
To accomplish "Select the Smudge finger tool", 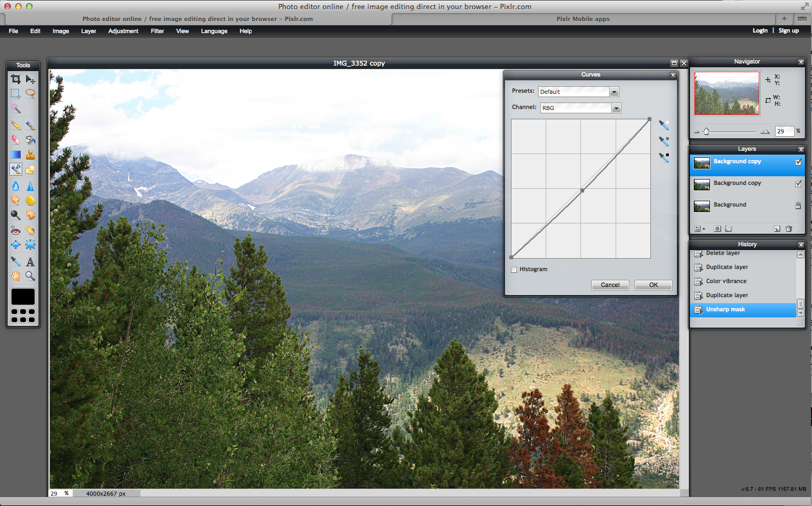I will tap(16, 201).
